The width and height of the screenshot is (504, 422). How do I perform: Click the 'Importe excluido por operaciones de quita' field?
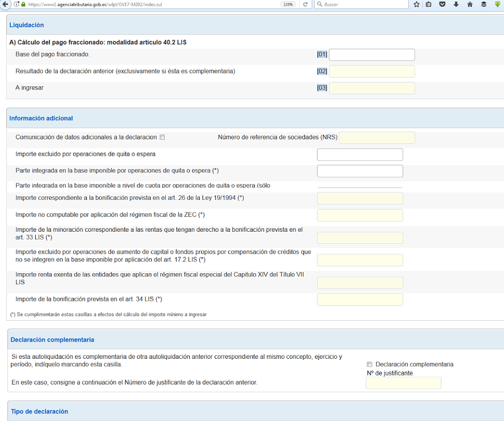coord(360,154)
